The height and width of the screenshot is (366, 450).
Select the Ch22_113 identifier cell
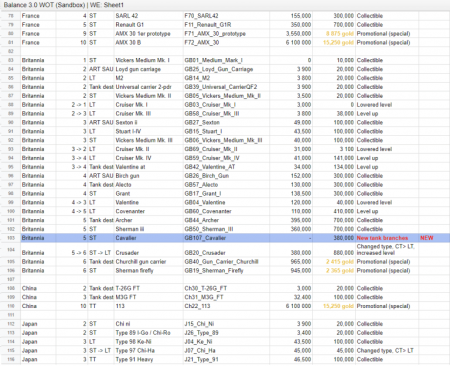click(226, 306)
